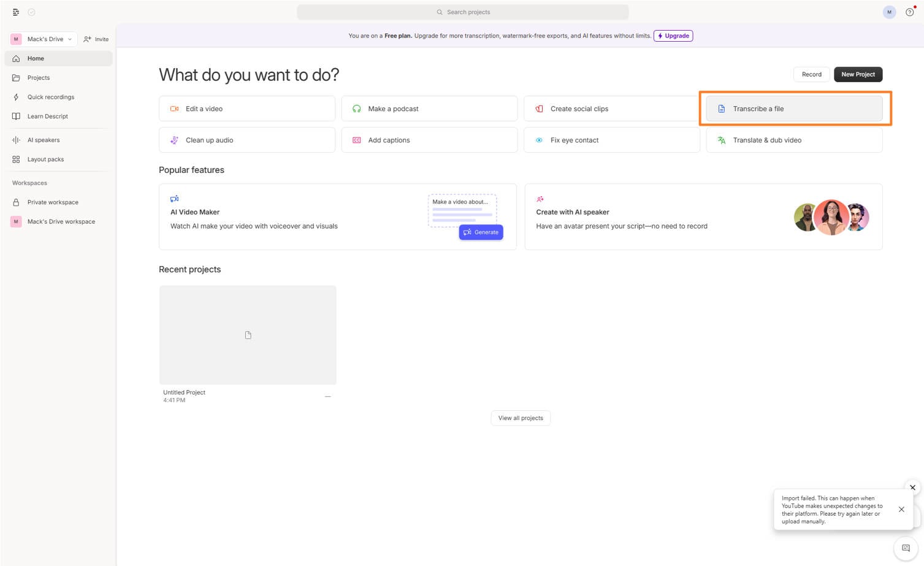The image size is (924, 566).
Task: Click the Private workspace lock icon
Action: point(17,202)
